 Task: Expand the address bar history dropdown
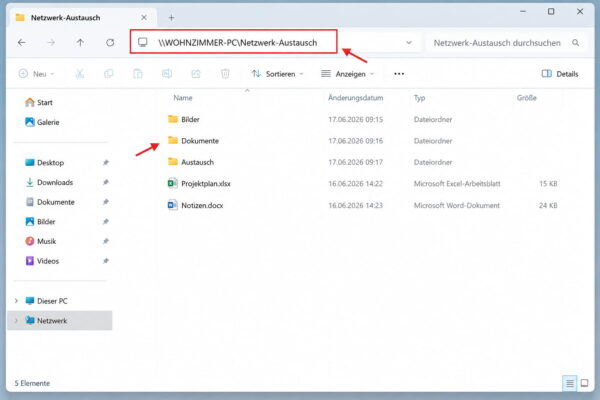(x=409, y=42)
